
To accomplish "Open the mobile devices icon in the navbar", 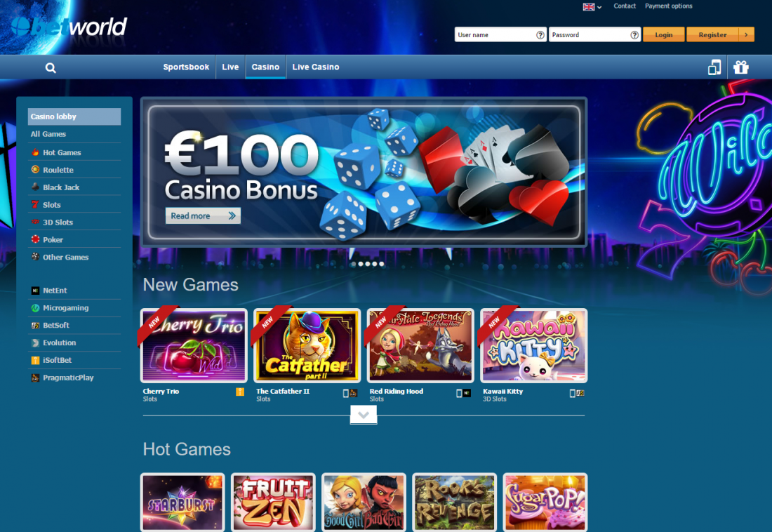I will [714, 67].
